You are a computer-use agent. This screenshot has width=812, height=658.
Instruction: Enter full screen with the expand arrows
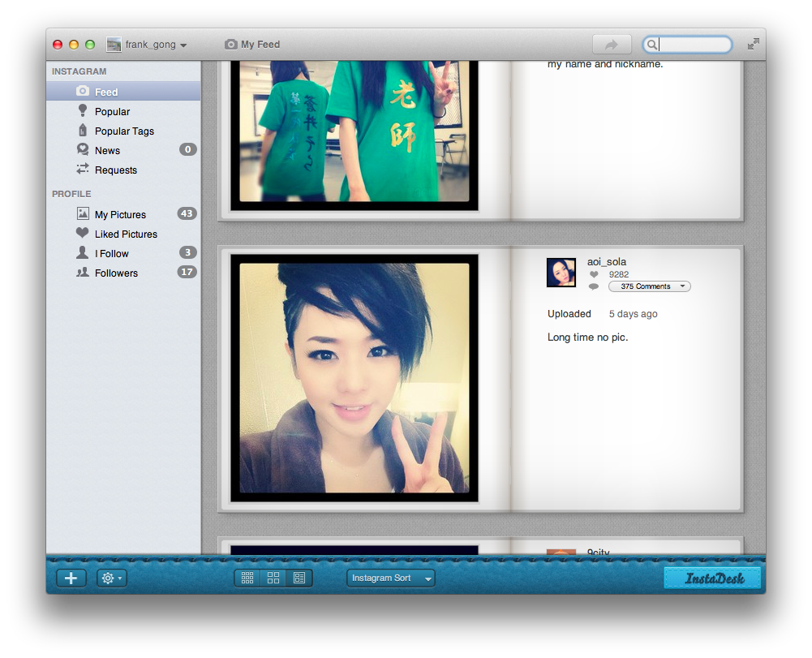coord(754,44)
